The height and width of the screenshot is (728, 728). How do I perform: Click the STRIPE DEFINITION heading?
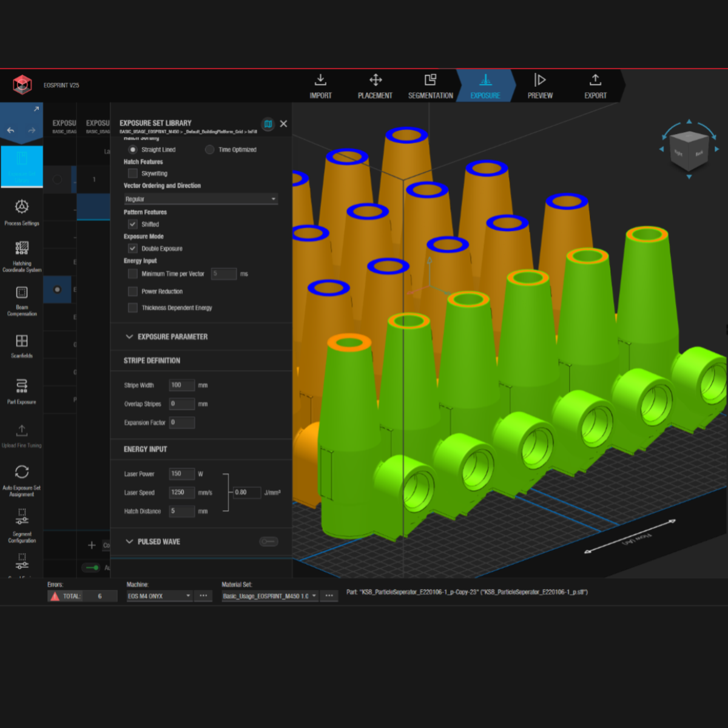tap(152, 360)
